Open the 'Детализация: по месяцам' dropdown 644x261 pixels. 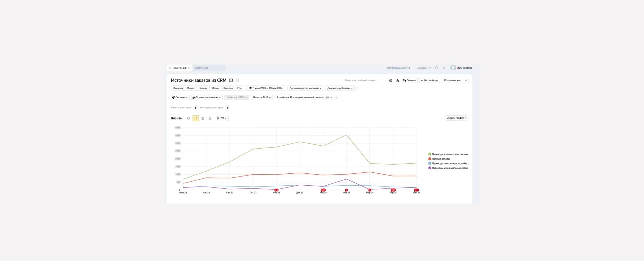point(305,88)
